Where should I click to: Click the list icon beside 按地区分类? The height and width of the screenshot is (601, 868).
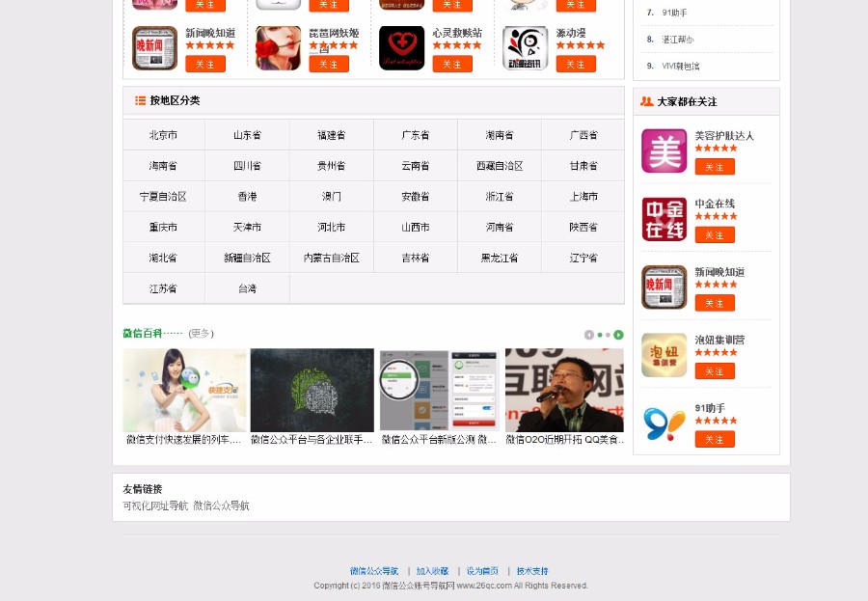(140, 100)
